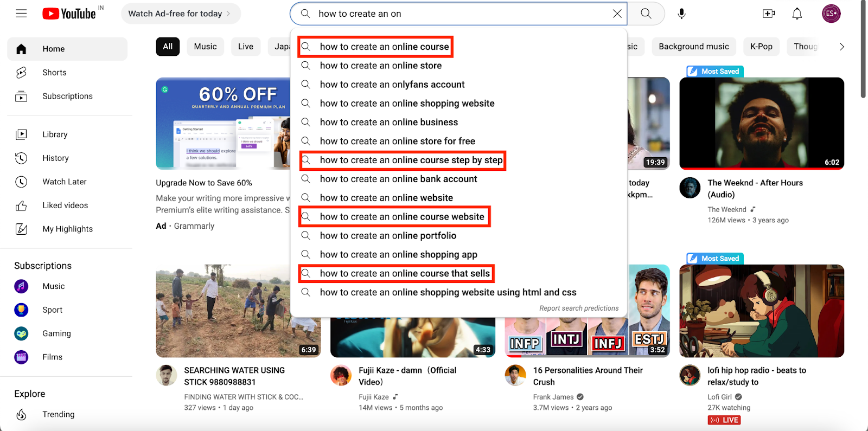
Task: Open Shorts in sidebar
Action: [x=67, y=73]
